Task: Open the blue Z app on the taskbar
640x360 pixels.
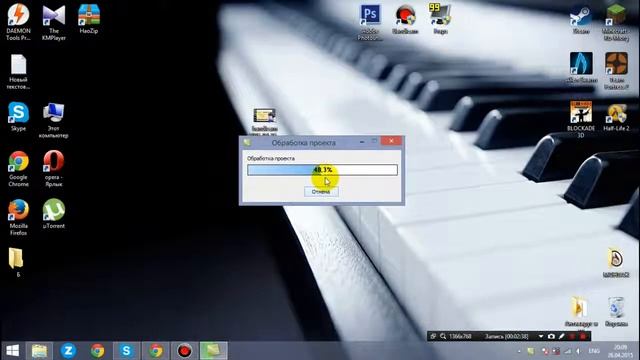Action: point(68,351)
